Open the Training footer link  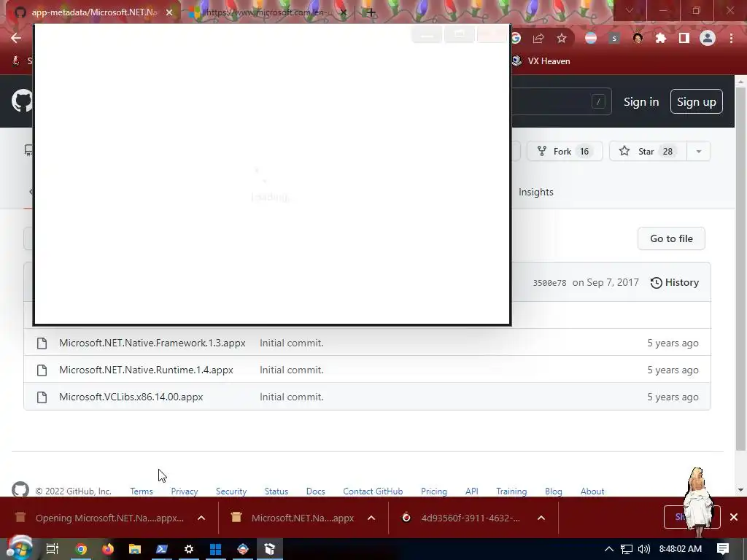click(x=511, y=491)
